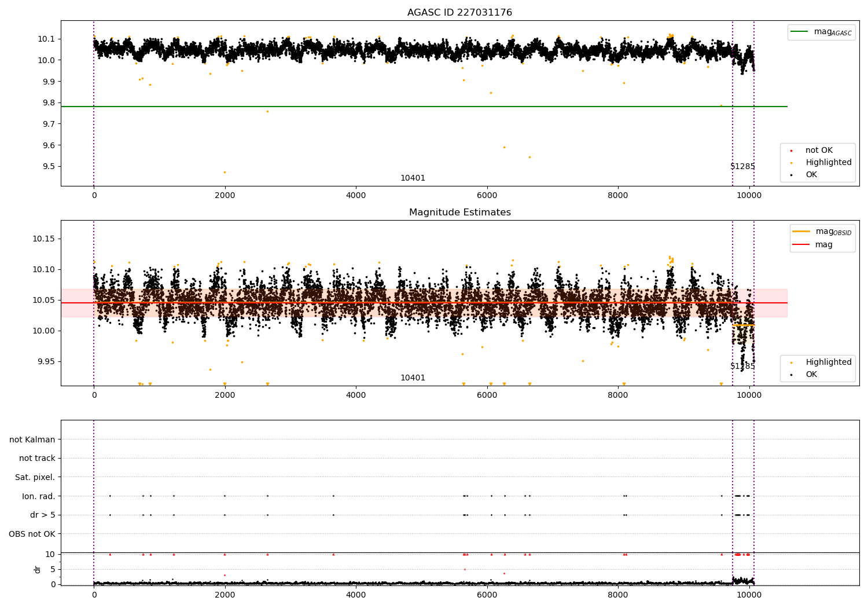
Task: Select the 6000 x-axis tick under the top plot
Action: pyautogui.click(x=487, y=196)
